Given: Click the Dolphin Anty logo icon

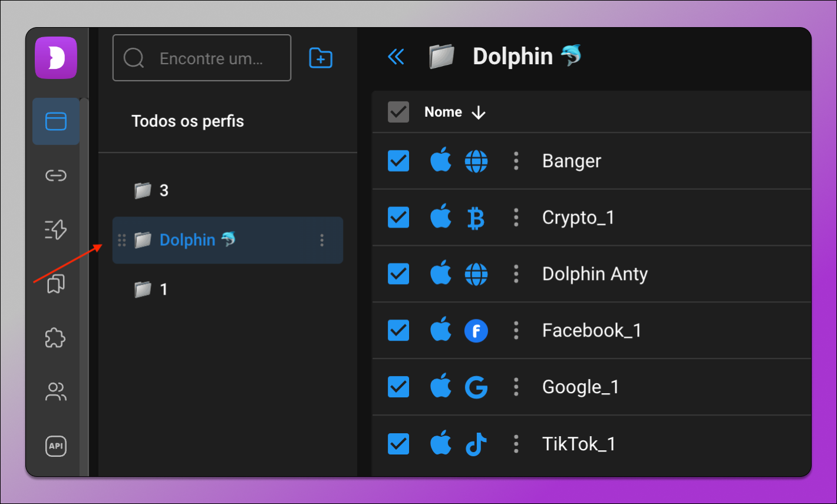Looking at the screenshot, I should click(x=56, y=58).
